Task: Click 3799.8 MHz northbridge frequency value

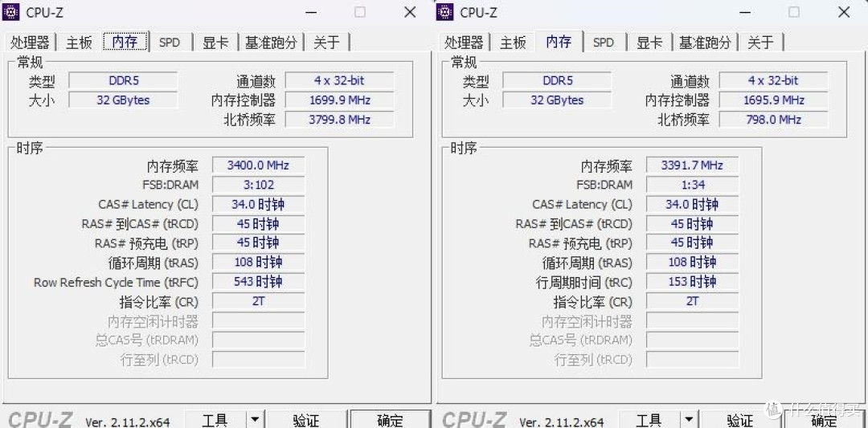Action: coord(340,120)
